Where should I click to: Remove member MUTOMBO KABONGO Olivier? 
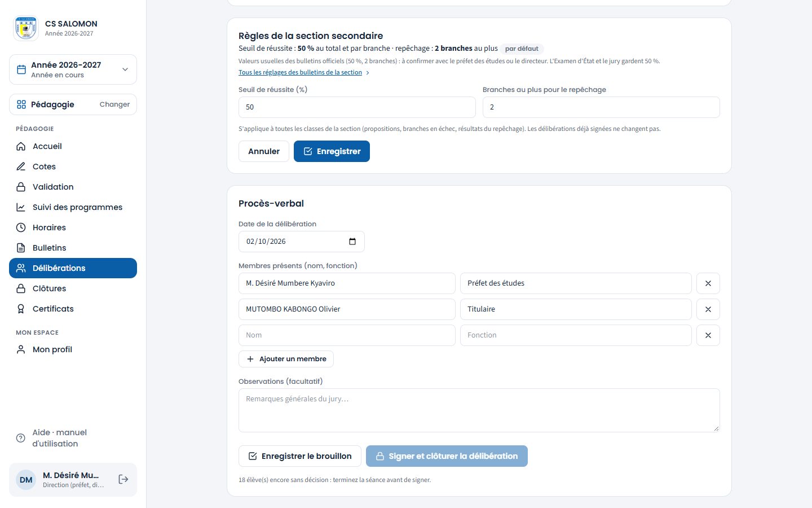(x=708, y=309)
